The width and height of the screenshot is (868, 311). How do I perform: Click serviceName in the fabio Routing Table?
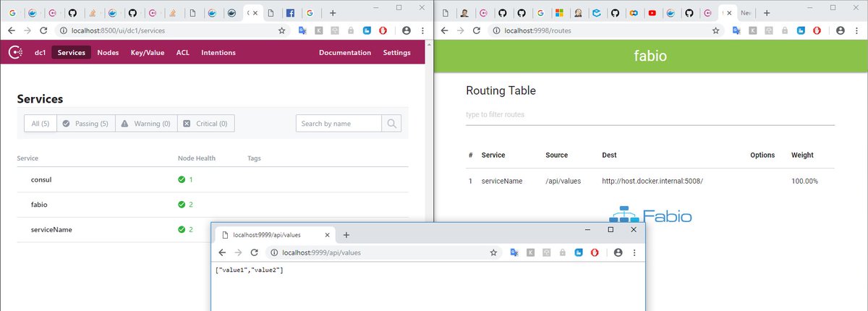pyautogui.click(x=502, y=181)
